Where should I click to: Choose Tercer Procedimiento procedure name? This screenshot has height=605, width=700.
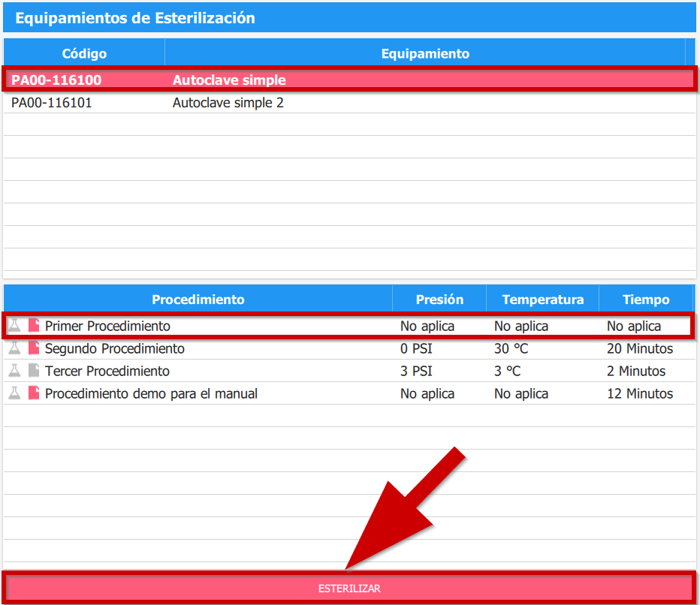click(107, 371)
